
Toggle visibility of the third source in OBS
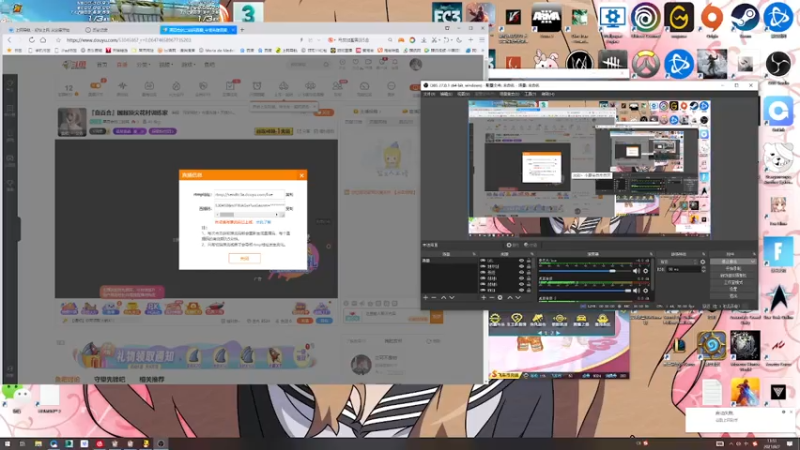click(x=521, y=272)
